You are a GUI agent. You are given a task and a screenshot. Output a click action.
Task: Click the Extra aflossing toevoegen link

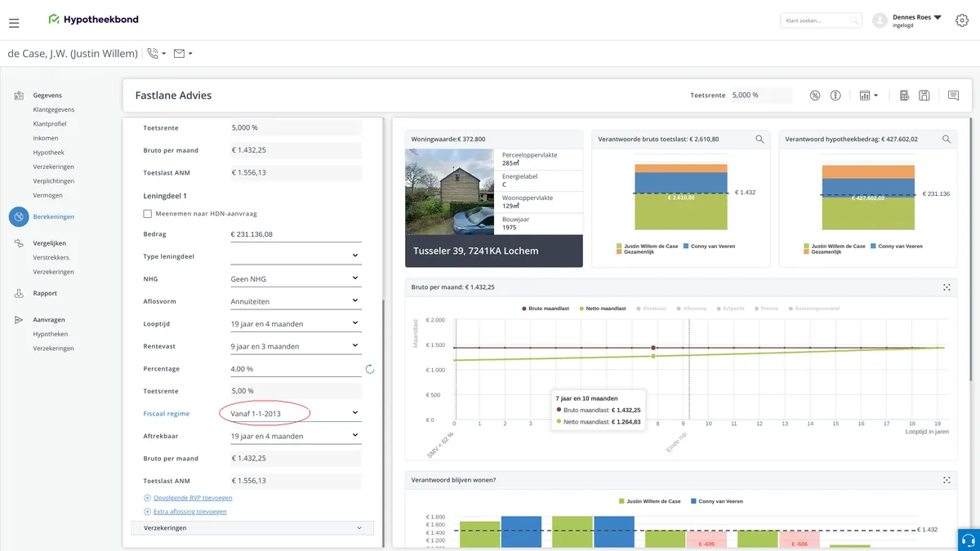coord(189,512)
